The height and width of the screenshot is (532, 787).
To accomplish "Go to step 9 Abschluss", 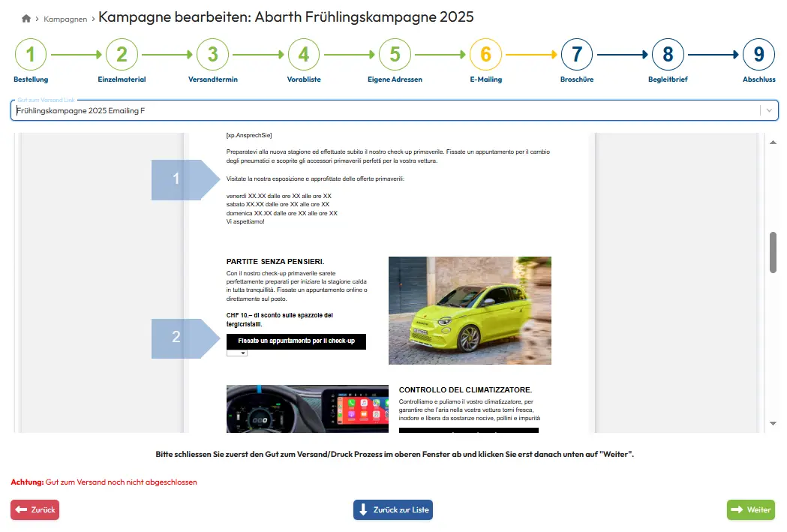I will pos(759,54).
